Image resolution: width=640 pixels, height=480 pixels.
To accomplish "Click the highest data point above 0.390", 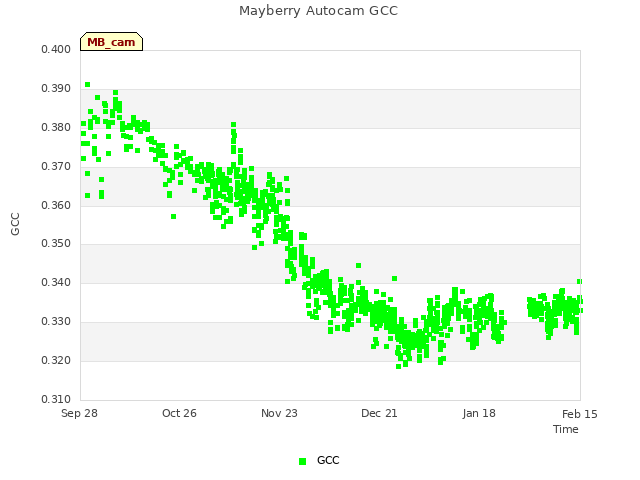I will click(x=87, y=84).
